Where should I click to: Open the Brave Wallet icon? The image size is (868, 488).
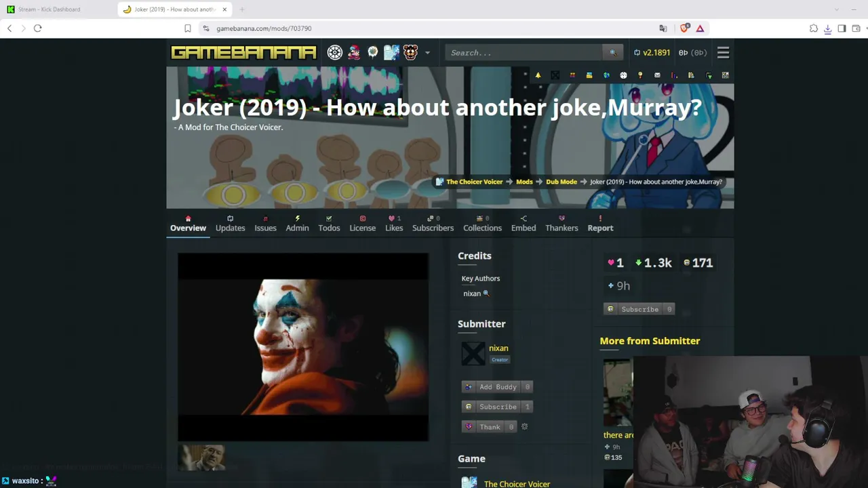point(856,28)
